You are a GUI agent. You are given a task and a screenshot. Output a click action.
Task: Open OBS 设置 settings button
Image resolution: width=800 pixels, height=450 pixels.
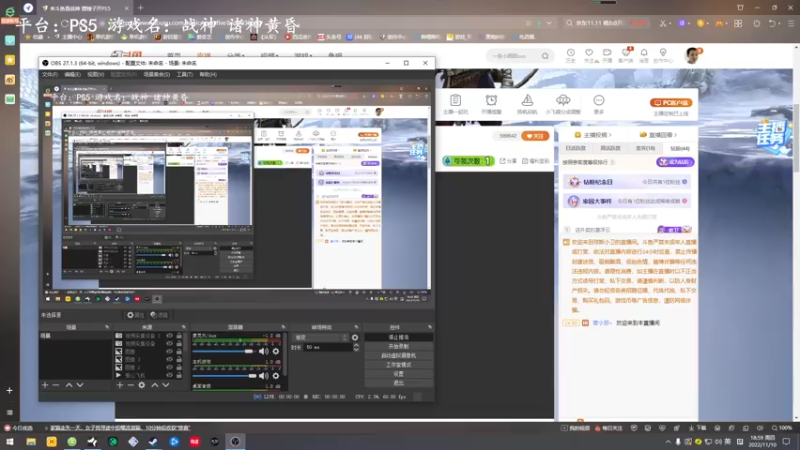(398, 374)
